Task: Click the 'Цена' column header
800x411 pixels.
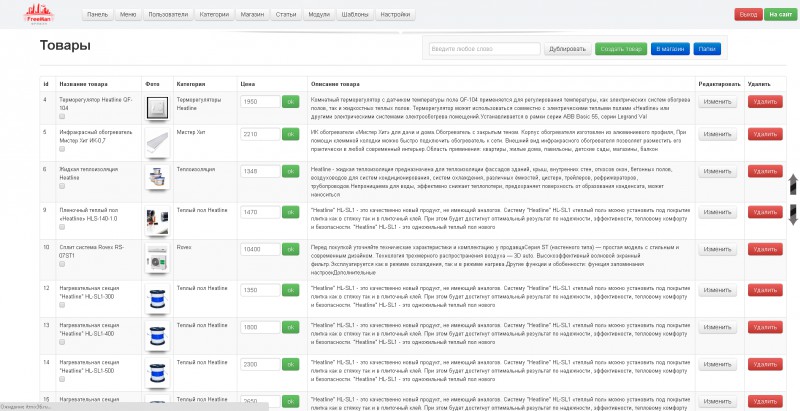Action: point(247,84)
